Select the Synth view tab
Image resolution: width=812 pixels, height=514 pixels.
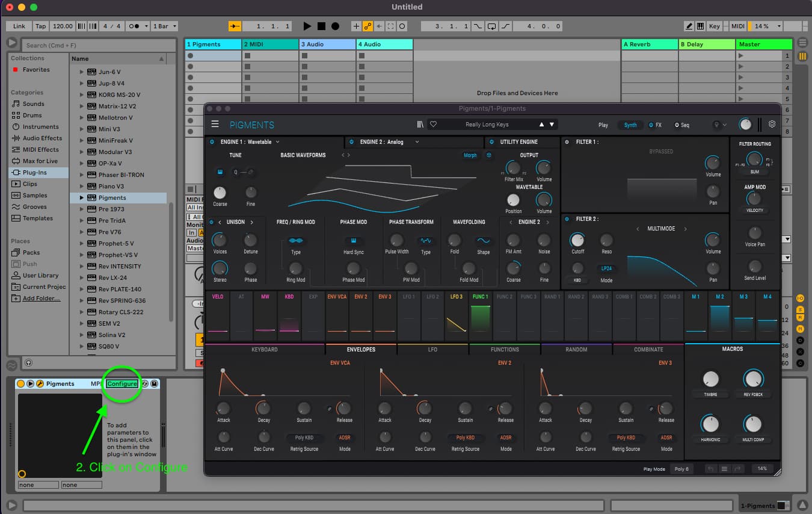coord(630,125)
